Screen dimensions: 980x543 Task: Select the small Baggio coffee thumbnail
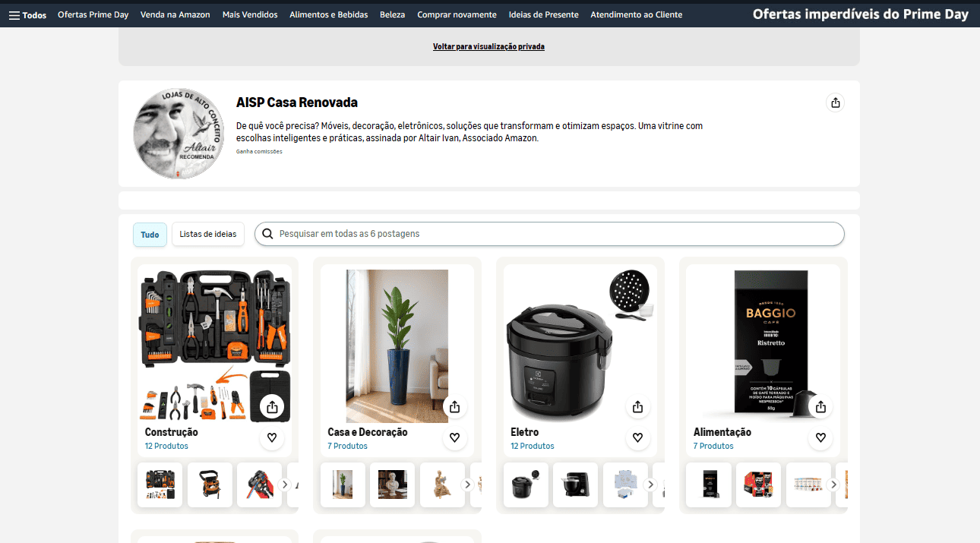709,485
